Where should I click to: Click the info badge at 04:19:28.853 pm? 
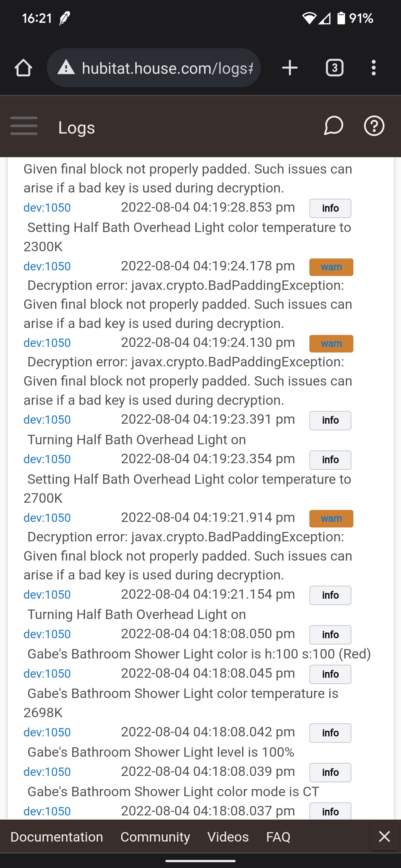pyautogui.click(x=330, y=208)
